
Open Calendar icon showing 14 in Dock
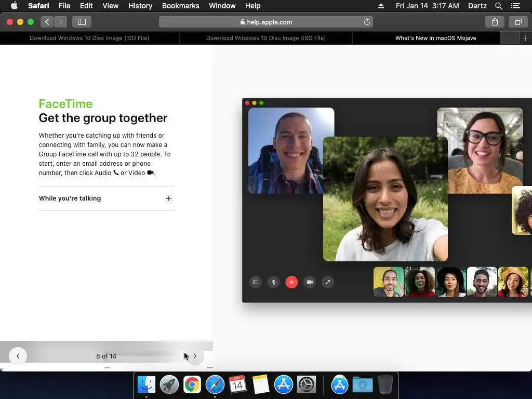[237, 385]
